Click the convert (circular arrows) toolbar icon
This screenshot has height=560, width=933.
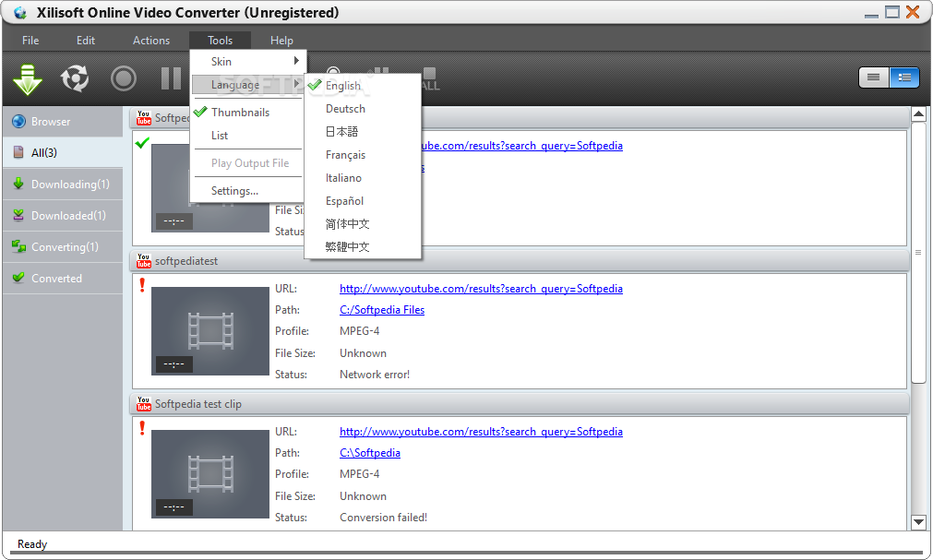(75, 78)
